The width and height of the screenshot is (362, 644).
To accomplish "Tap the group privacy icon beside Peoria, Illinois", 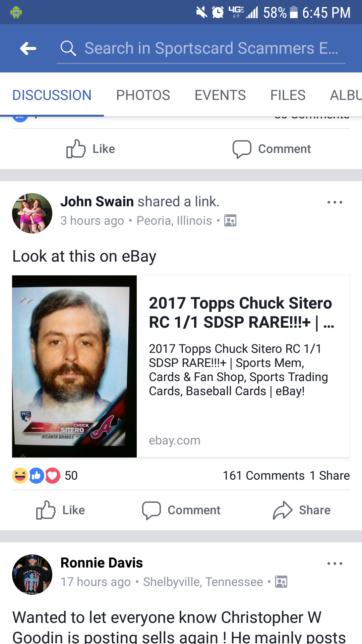I will pos(230,221).
